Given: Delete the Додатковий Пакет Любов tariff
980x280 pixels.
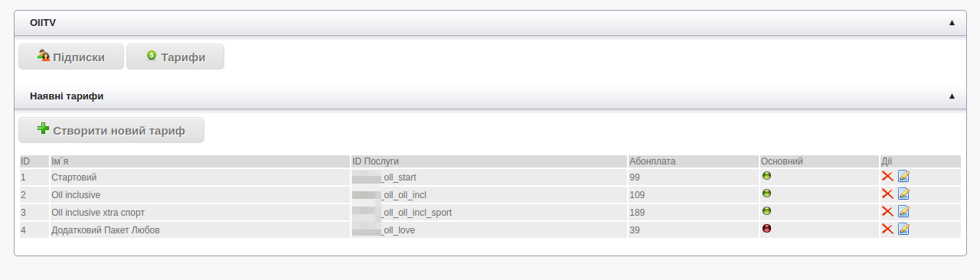Looking at the screenshot, I should 887,229.
